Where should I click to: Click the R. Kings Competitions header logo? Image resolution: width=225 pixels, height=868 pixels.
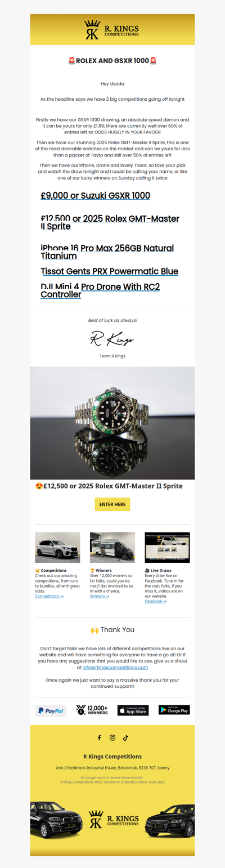(112, 30)
